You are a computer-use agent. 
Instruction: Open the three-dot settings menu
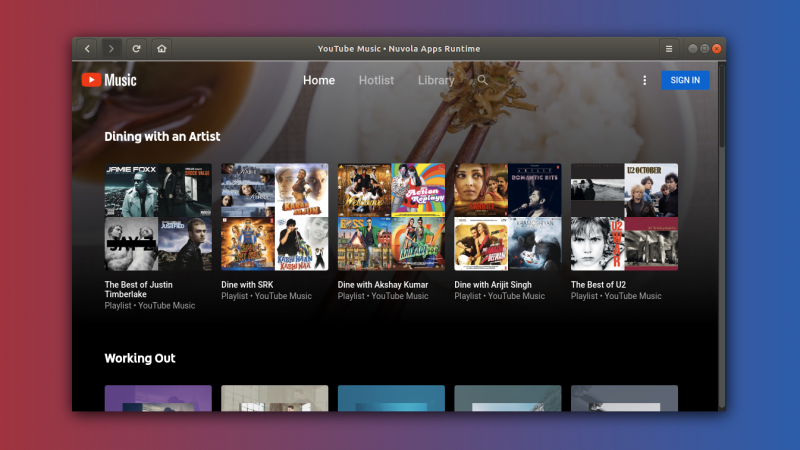click(644, 80)
